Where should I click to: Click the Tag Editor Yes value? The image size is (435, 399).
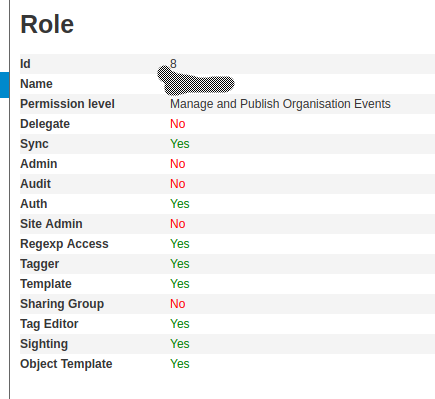(x=180, y=324)
